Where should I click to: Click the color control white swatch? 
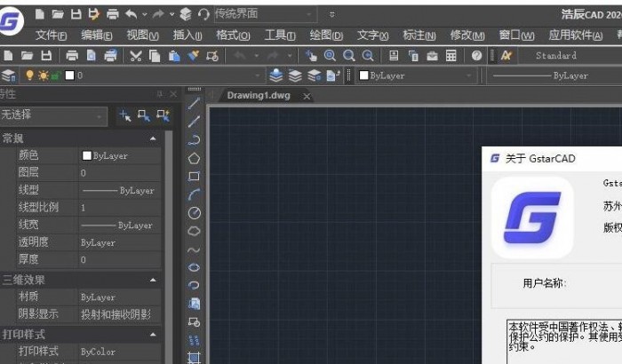pos(363,75)
